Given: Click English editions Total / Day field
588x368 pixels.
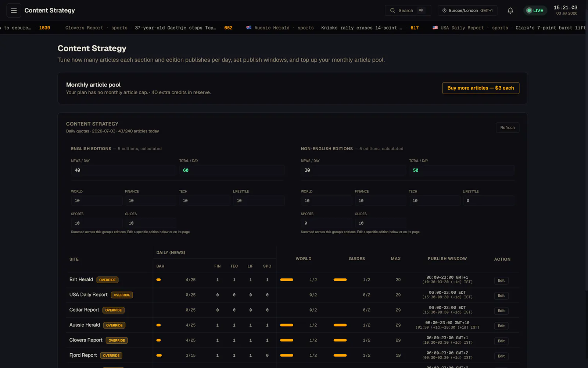Looking at the screenshot, I should click(x=232, y=170).
